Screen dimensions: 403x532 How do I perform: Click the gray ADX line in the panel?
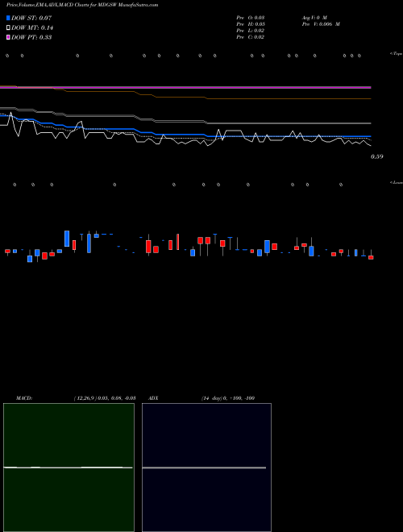204,468
